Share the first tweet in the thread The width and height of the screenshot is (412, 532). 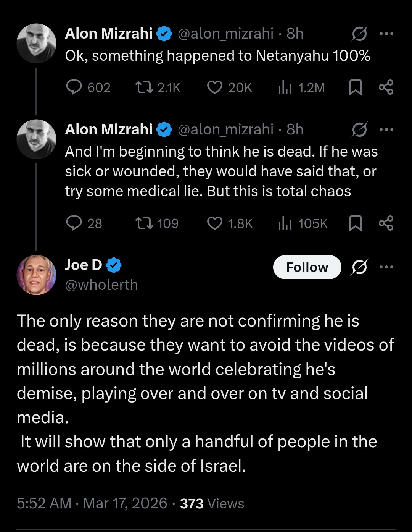[x=386, y=87]
